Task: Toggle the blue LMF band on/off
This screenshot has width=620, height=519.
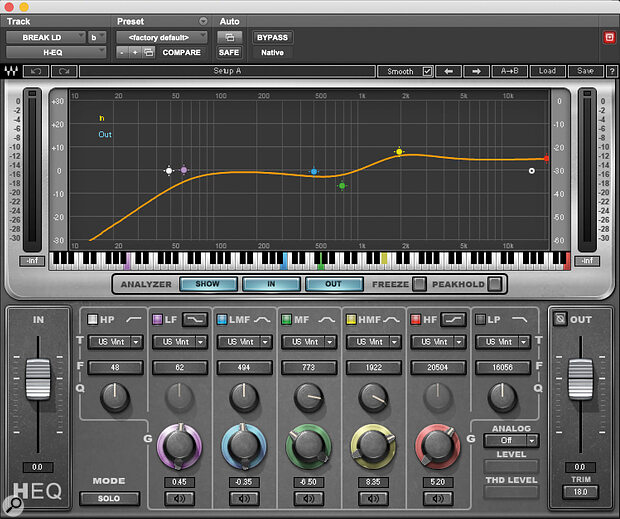Action: coord(222,319)
